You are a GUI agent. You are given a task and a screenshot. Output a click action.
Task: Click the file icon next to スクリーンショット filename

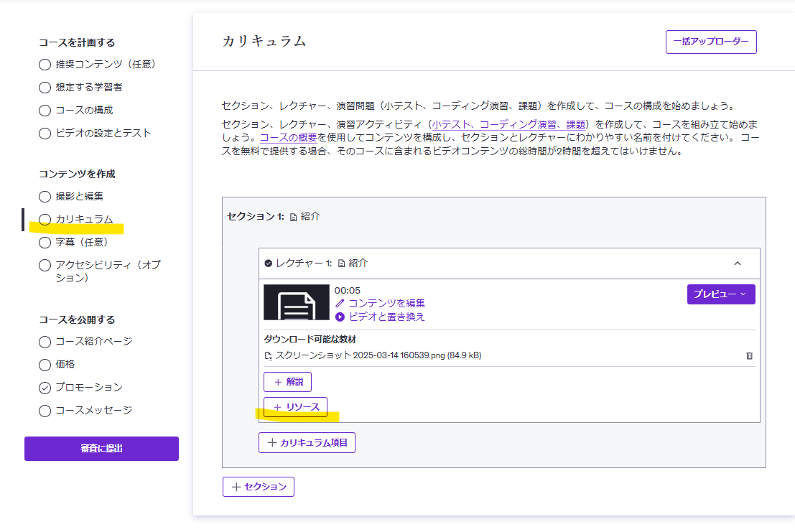268,355
